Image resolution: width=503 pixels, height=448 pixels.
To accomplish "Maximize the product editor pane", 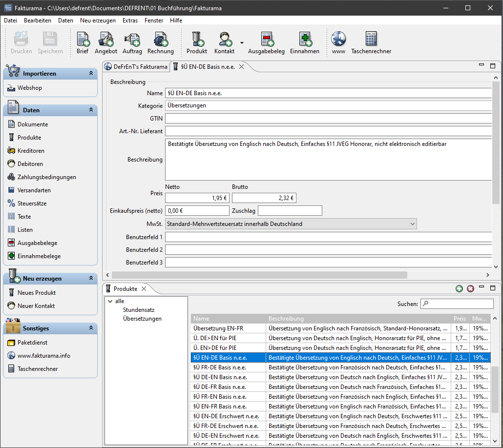I will pyautogui.click(x=493, y=66).
